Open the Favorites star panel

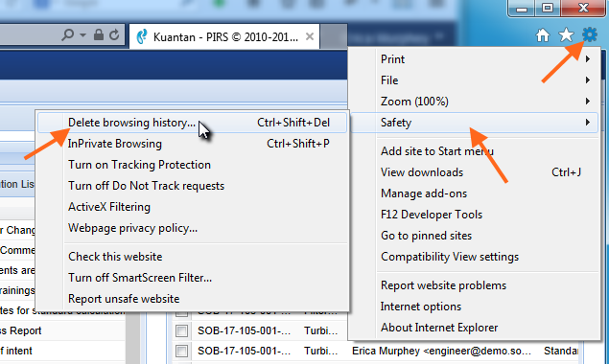click(x=566, y=35)
